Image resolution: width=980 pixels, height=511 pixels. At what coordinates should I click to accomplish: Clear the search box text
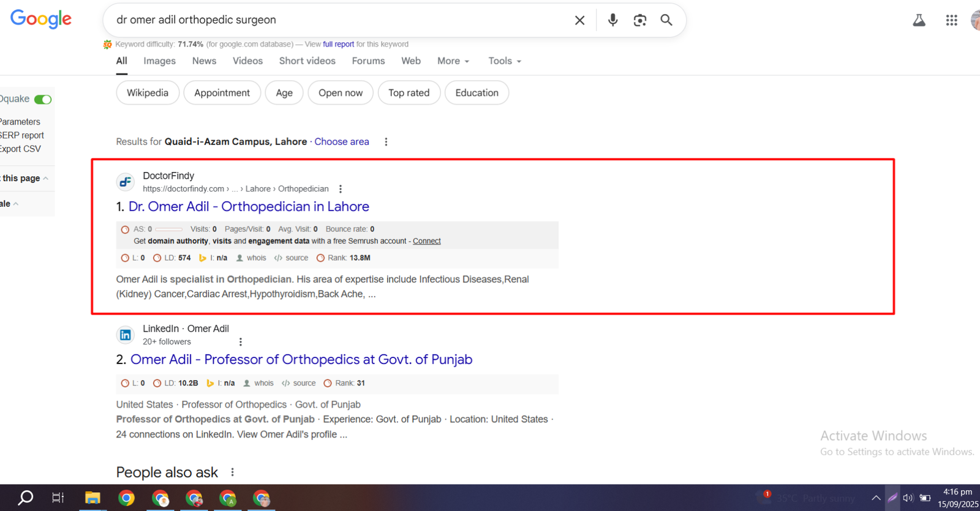click(579, 20)
